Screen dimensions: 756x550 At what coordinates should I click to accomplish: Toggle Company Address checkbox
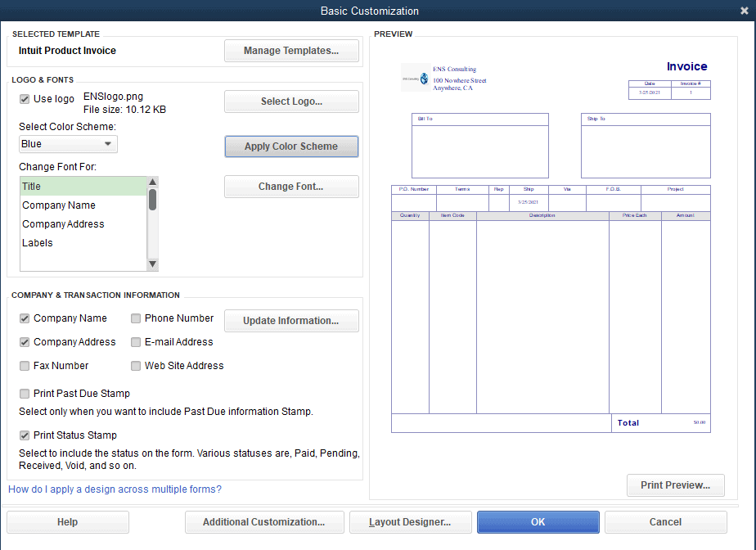(x=25, y=342)
